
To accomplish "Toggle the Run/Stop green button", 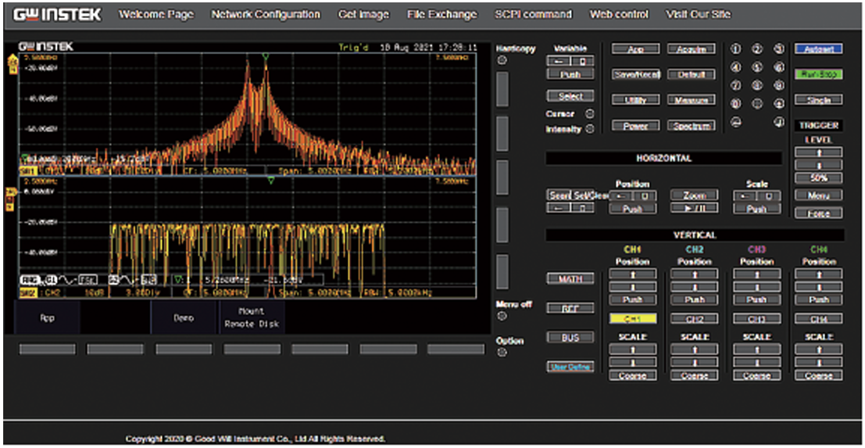I will (x=818, y=74).
